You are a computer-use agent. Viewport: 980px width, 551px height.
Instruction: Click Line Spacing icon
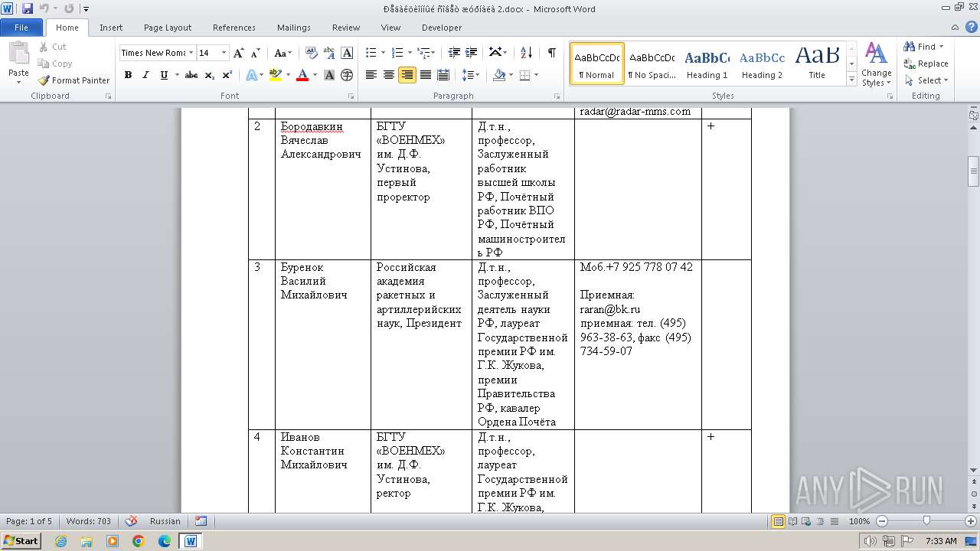(468, 75)
